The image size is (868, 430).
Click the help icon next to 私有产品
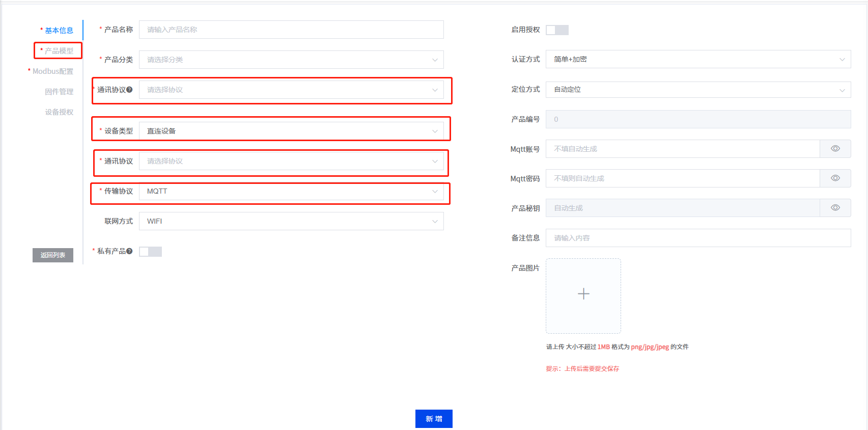(x=129, y=251)
